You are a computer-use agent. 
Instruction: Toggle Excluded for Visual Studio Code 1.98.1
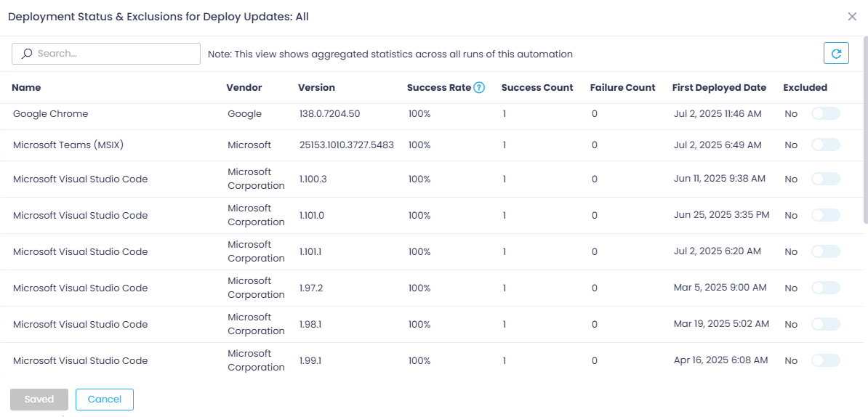(825, 324)
